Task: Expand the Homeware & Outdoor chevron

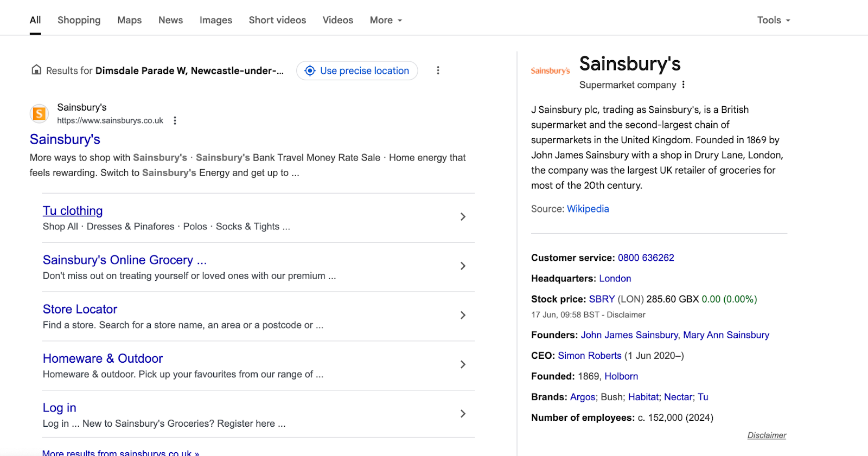Action: (463, 365)
